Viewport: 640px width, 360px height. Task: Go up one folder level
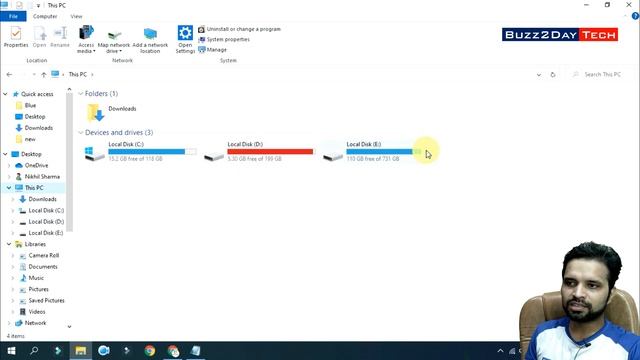point(43,75)
